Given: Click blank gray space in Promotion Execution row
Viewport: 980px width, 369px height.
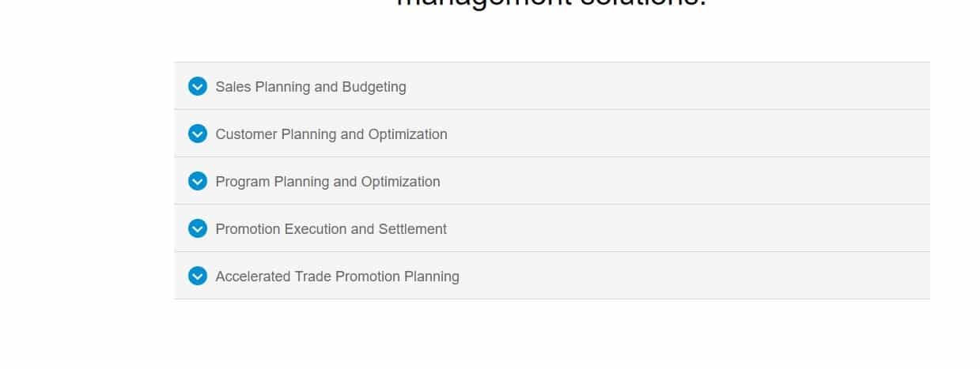Looking at the screenshot, I should (x=688, y=228).
